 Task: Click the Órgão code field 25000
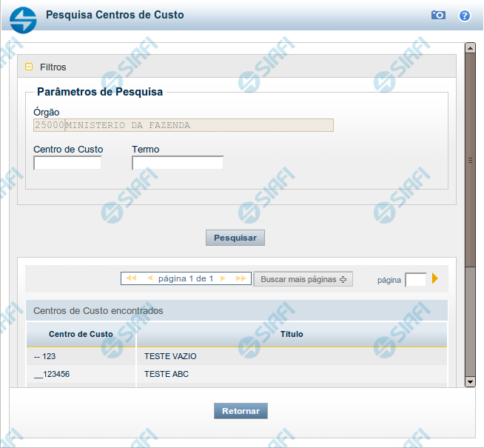[x=49, y=125]
